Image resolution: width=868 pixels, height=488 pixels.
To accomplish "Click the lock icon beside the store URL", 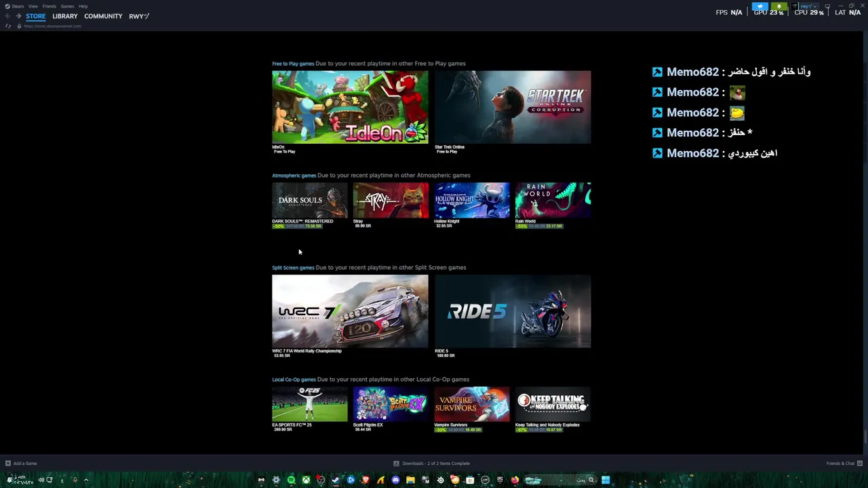I will (19, 26).
